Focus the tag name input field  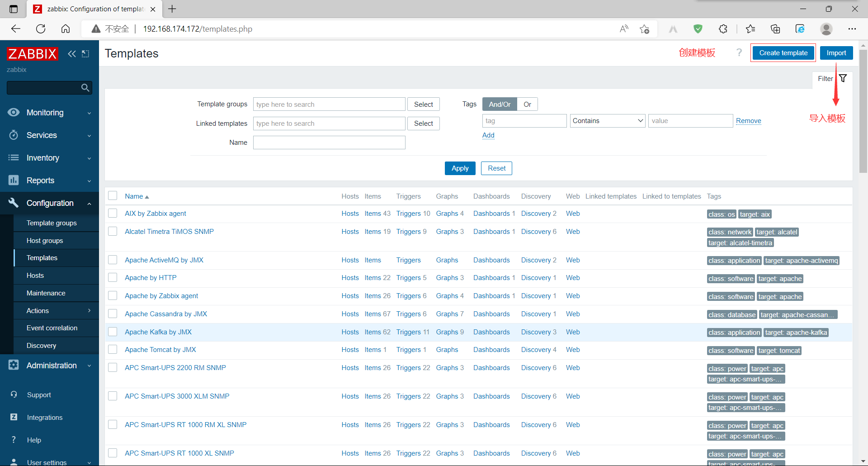[x=524, y=121]
